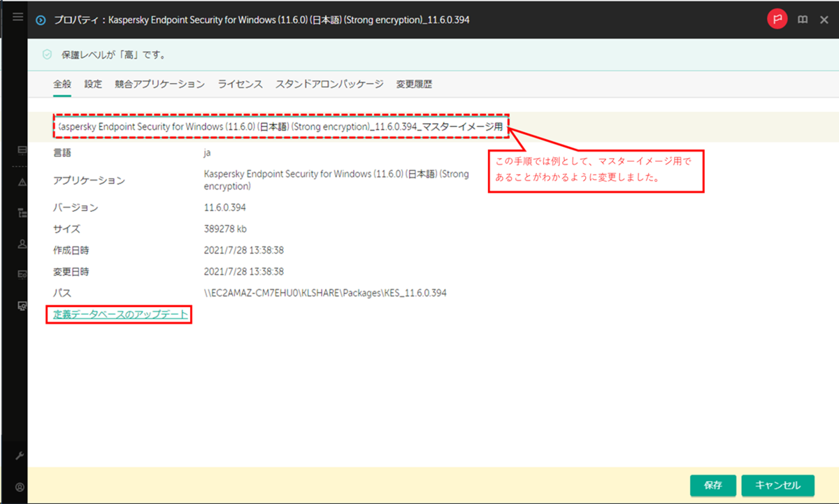Collapse the left navigation sidebar

pos(17,17)
